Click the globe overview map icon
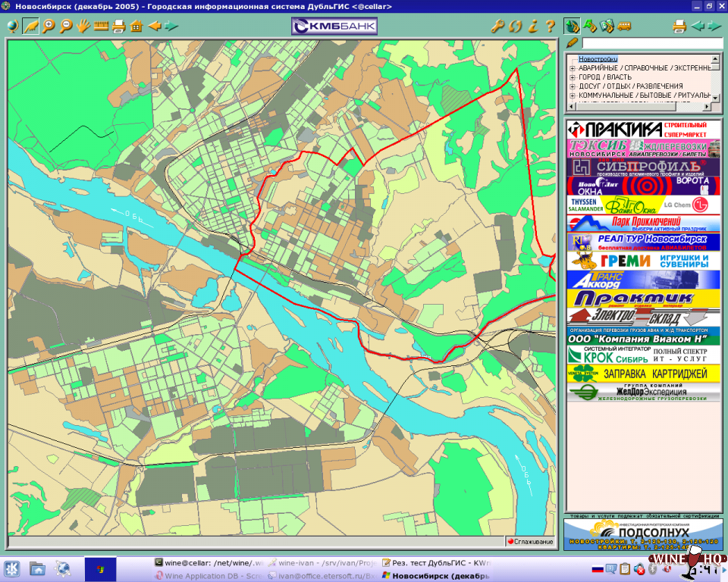The height and width of the screenshot is (582, 728). pos(13,27)
